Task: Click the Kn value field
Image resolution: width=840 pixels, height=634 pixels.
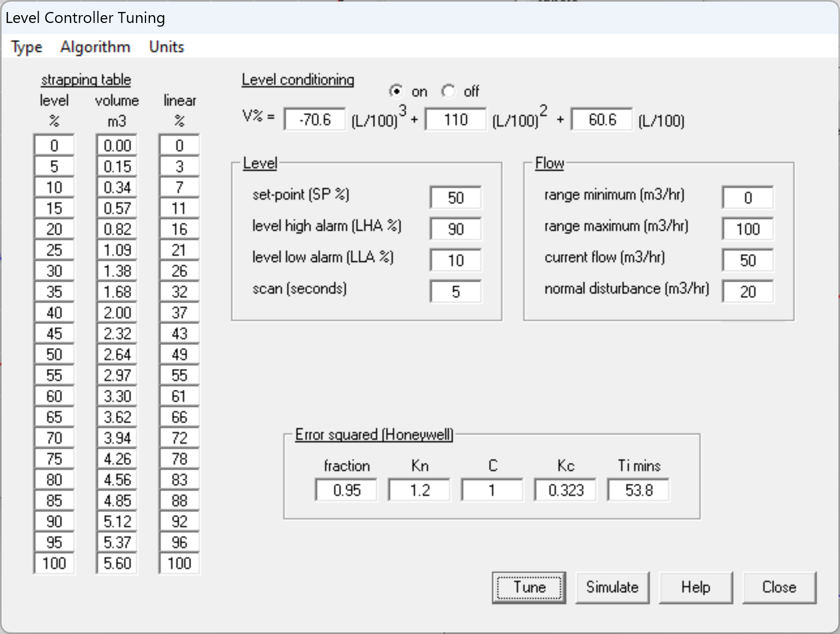Action: tap(419, 491)
